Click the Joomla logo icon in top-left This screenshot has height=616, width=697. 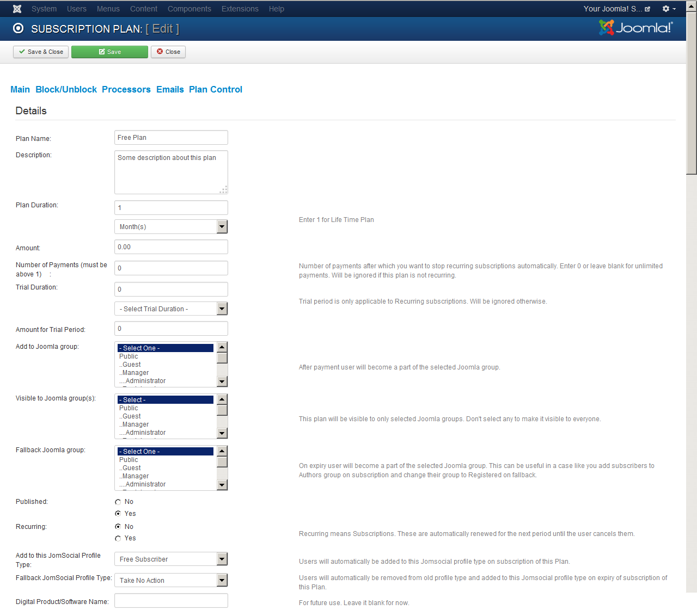point(17,9)
